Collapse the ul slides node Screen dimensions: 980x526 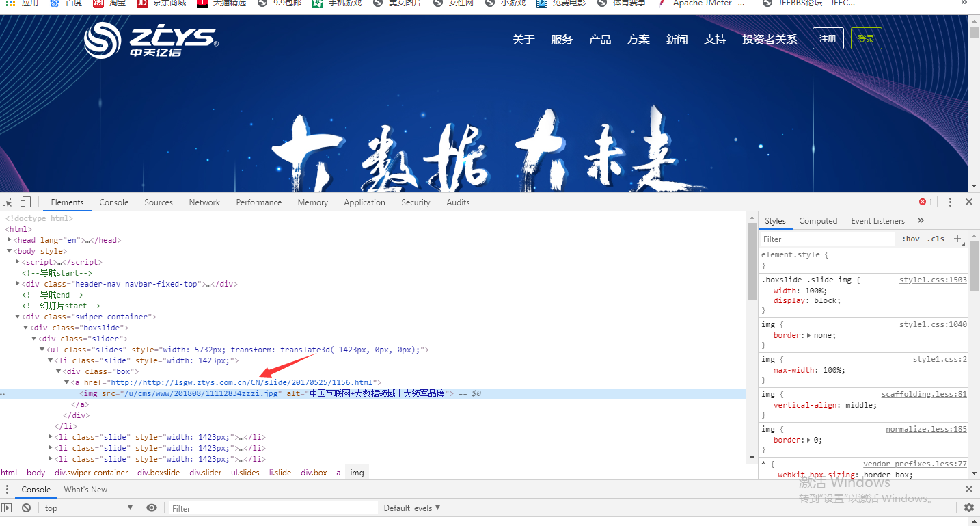click(42, 350)
